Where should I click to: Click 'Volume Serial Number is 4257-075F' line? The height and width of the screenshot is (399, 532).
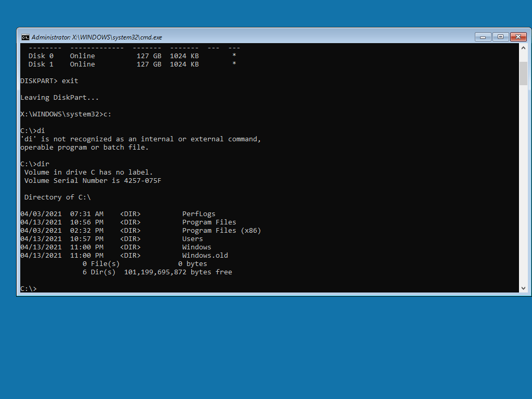[92, 180]
